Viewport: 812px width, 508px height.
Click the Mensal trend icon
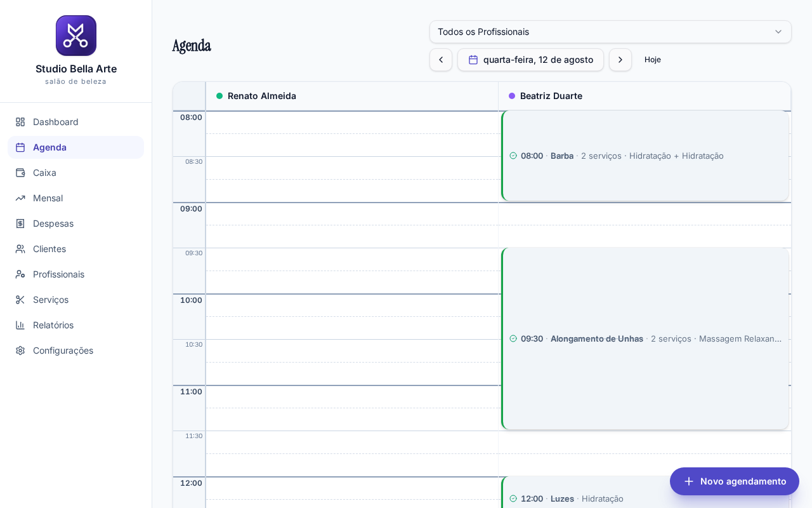click(20, 198)
